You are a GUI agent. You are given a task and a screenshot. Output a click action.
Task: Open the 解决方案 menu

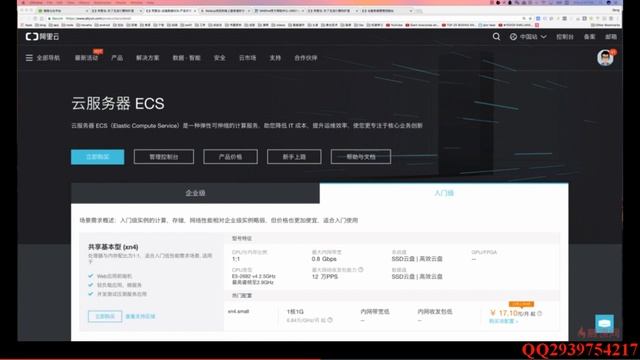[x=148, y=58]
